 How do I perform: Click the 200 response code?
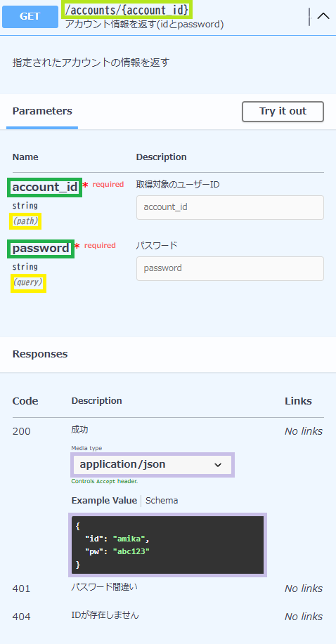pyautogui.click(x=21, y=431)
